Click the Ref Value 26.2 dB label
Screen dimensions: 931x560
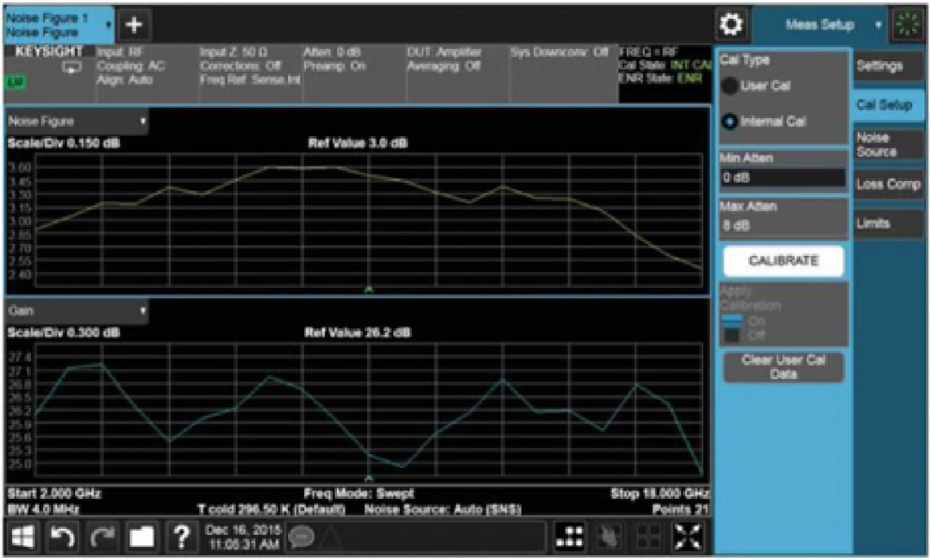pyautogui.click(x=358, y=333)
